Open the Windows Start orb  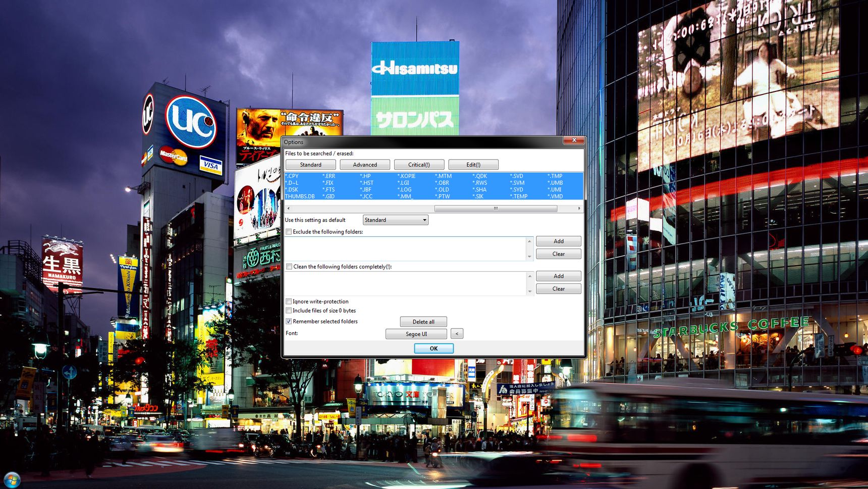[x=12, y=479]
